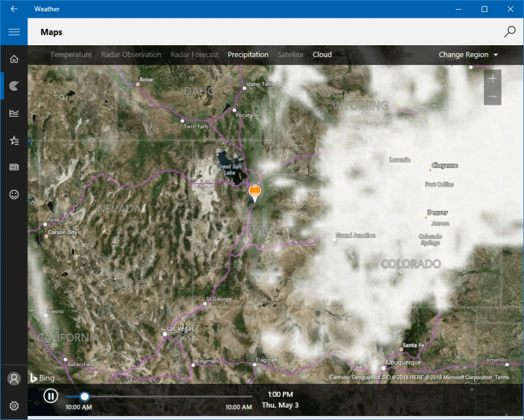The height and width of the screenshot is (420, 524).
Task: Open the account profile icon
Action: [14, 379]
